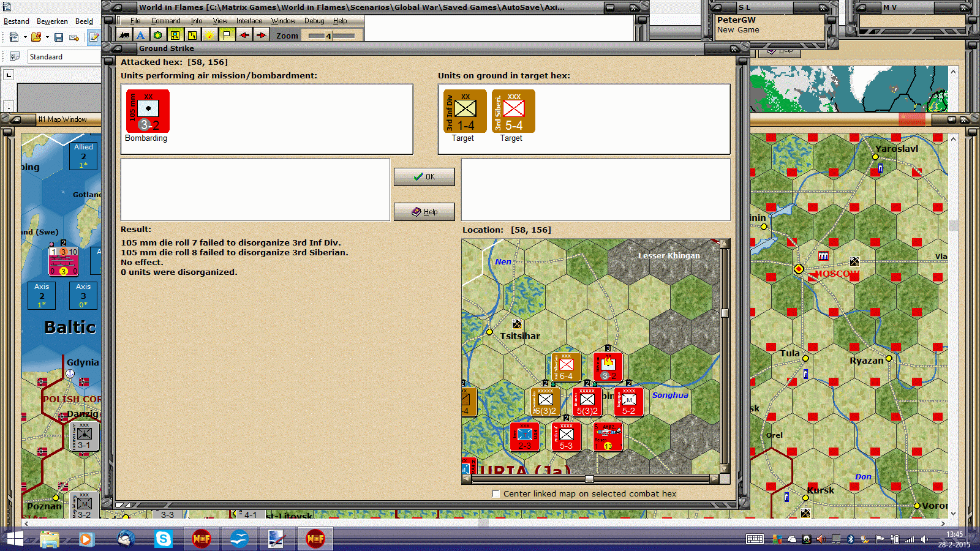
Task: Click the mail envelope toolbar icon
Action: (74, 37)
